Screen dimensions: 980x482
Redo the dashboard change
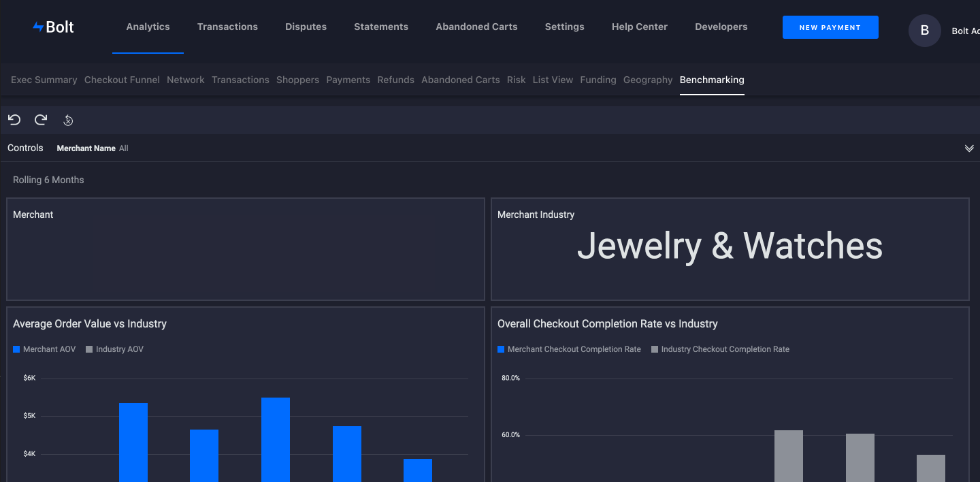click(x=41, y=120)
